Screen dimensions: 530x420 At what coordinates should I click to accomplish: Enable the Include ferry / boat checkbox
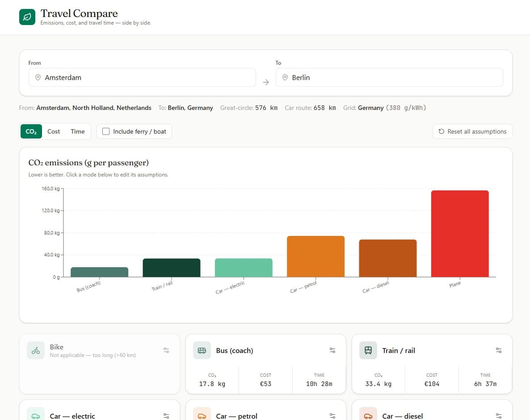[x=105, y=131]
